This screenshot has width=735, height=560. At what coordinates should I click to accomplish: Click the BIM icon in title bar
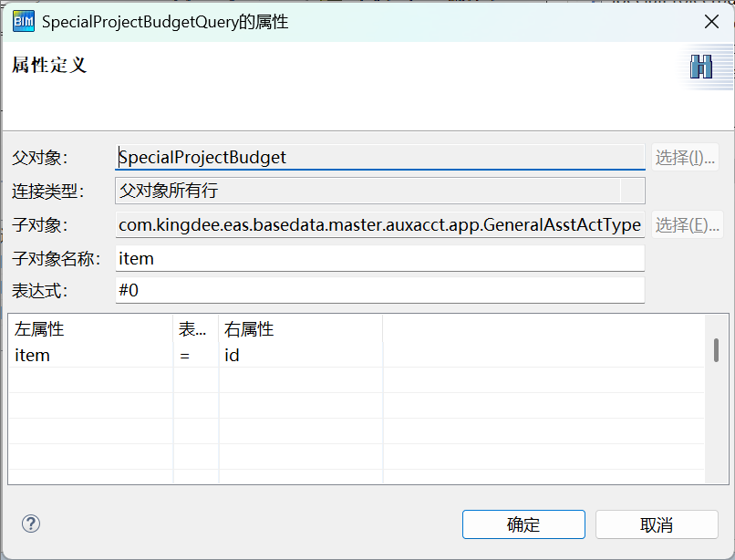coord(25,21)
